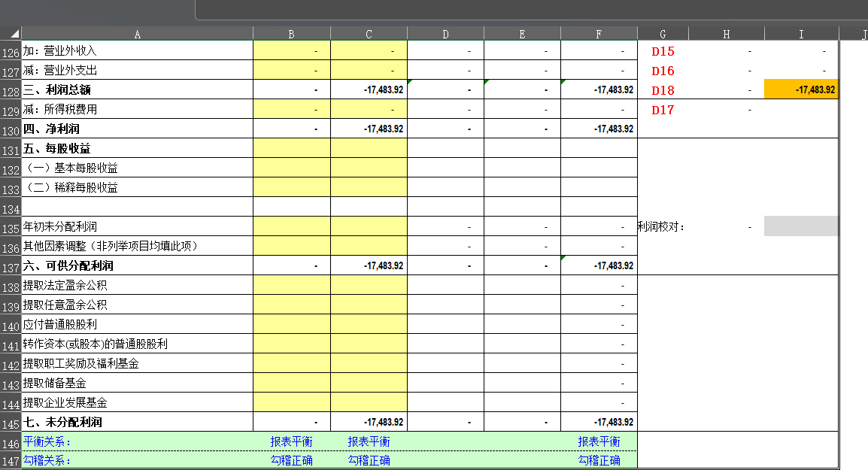
Task: Click the yellow cell for 减：所得税费用 column B
Action: pos(292,110)
